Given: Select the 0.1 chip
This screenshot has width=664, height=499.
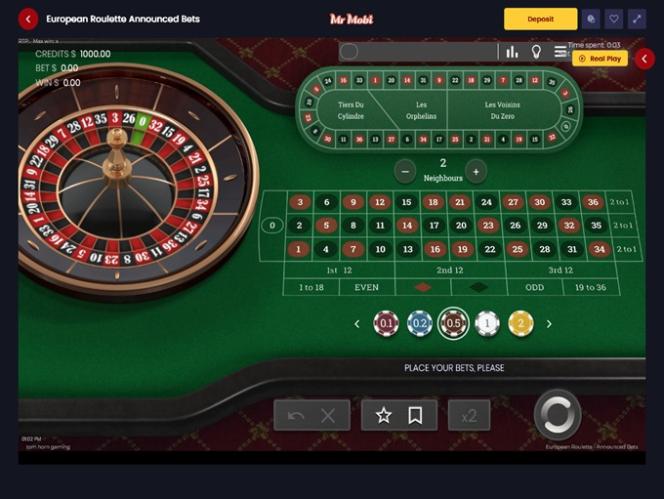Looking at the screenshot, I should [386, 324].
